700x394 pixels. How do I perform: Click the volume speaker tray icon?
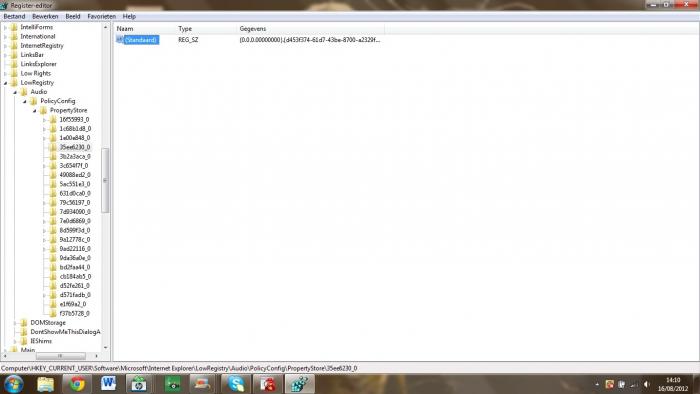(647, 384)
